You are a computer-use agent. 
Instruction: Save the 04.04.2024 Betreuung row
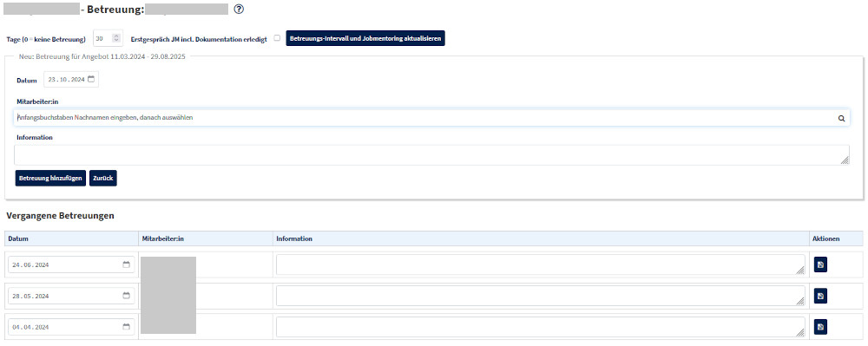820,327
